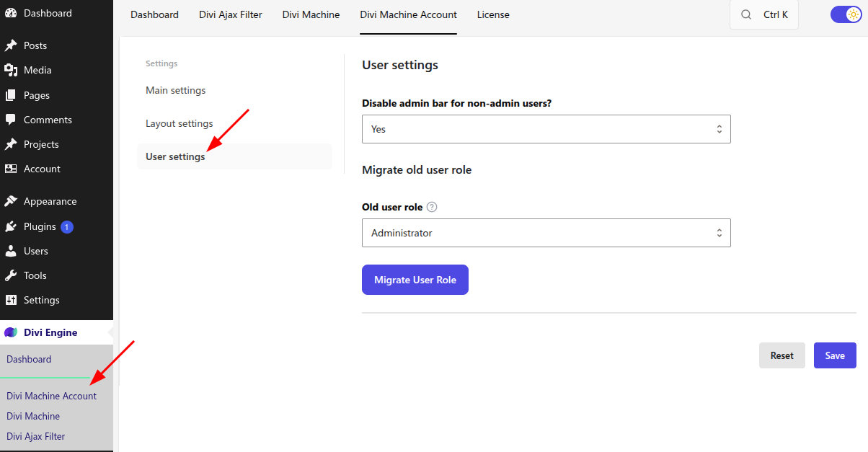Open Divi Machine submenu link
This screenshot has width=868, height=452.
33,416
